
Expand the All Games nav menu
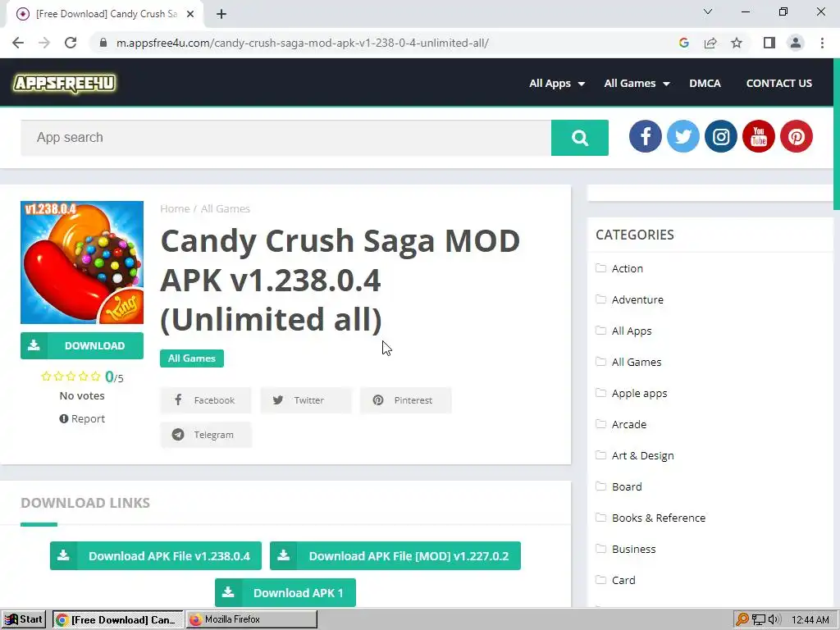(x=637, y=83)
